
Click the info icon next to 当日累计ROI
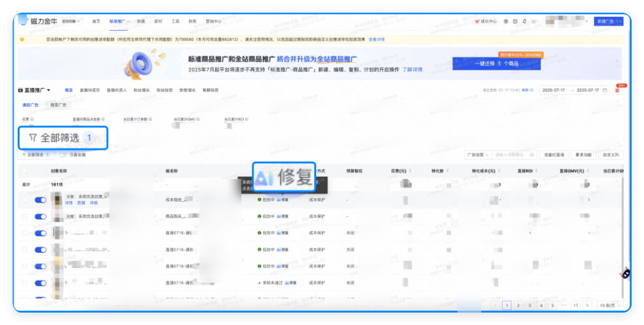[x=247, y=119]
